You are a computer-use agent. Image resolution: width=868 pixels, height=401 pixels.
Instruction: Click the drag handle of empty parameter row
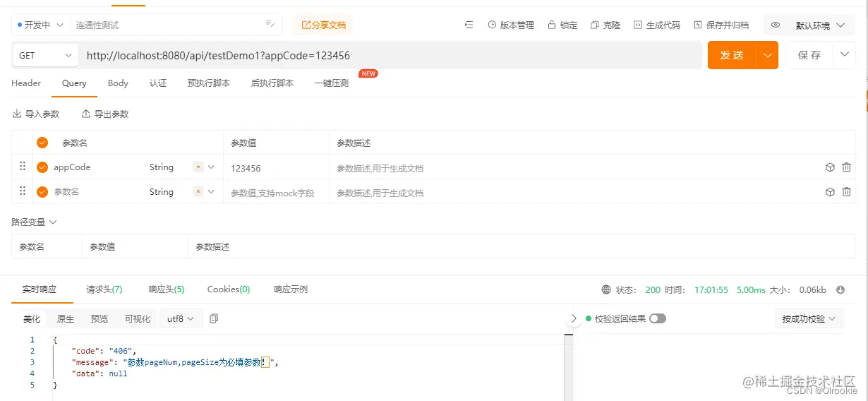pos(22,191)
